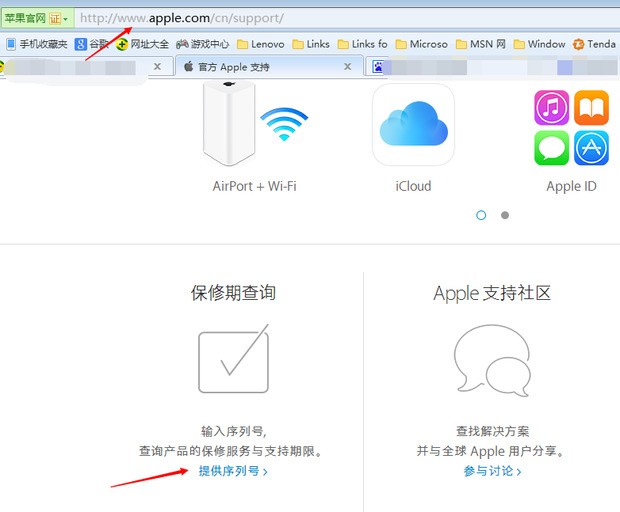Viewport: 620px width, 512px height.
Task: Click the 游戏中心 gamepad icon
Action: point(182,44)
